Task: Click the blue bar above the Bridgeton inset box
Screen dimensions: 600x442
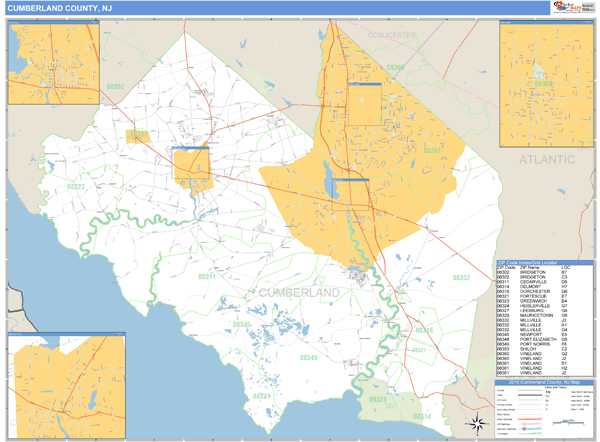Action: 191,149
